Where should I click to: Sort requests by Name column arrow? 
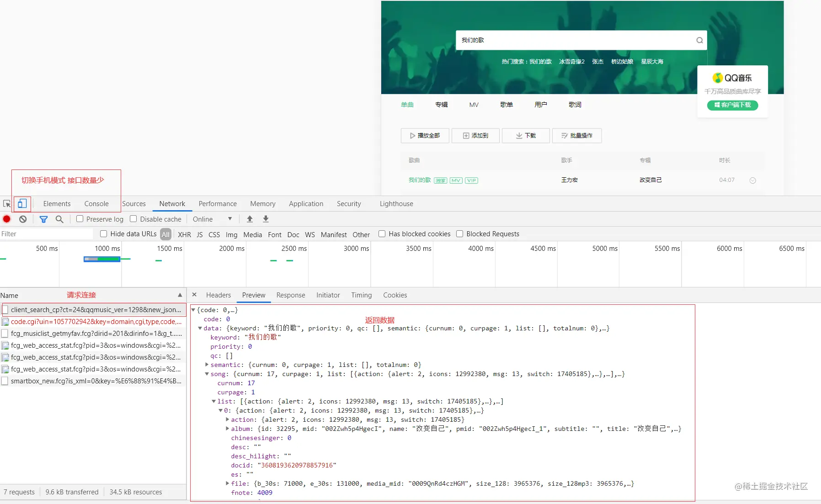click(180, 295)
